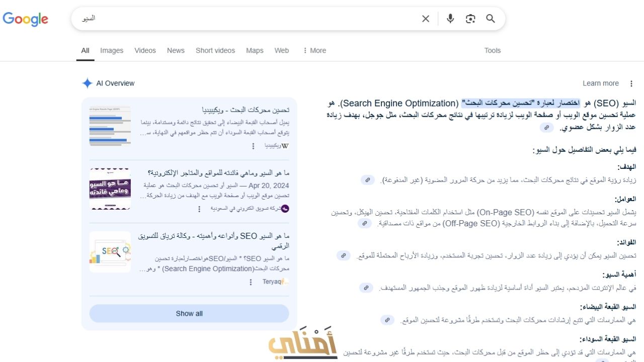644x362 pixels.
Task: Open article ما هو السيو وماهي فائدته
Action: pos(219,173)
